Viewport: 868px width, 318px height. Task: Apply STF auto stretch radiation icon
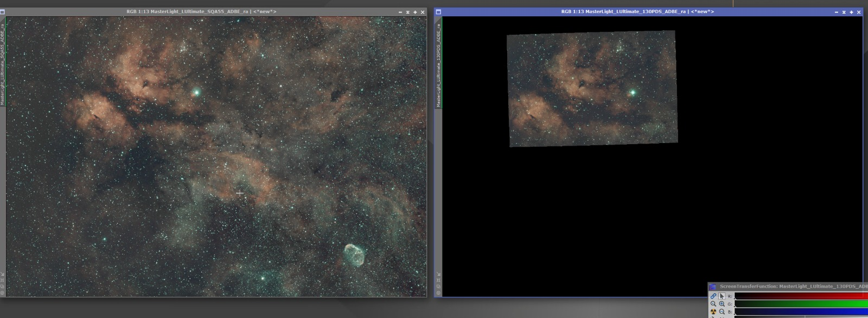coord(713,311)
